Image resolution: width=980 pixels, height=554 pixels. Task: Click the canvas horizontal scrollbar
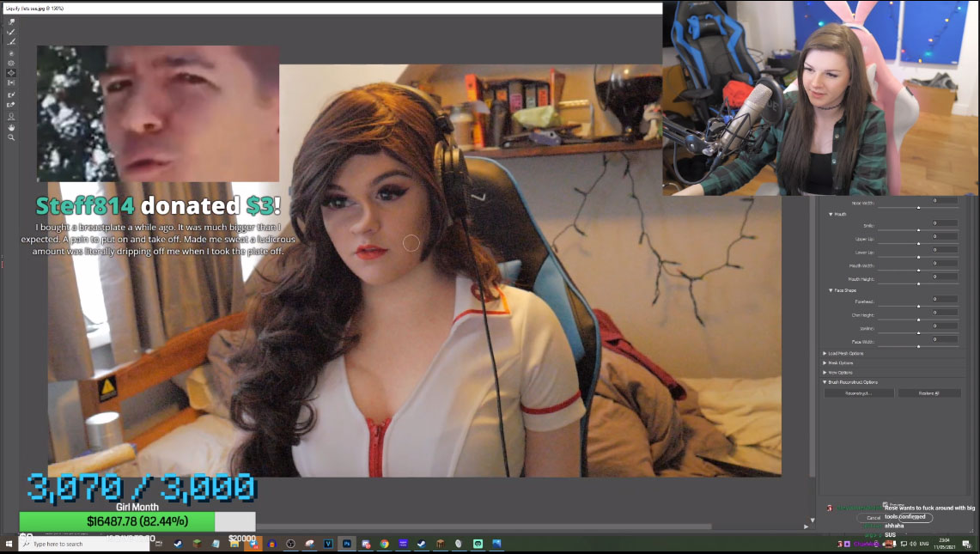484,527
